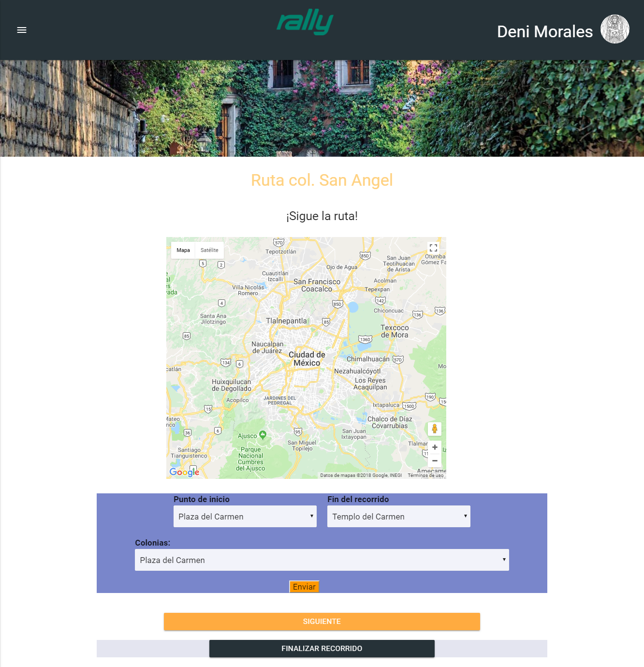Click ¡Sigue la ruta! subtitle

322,216
